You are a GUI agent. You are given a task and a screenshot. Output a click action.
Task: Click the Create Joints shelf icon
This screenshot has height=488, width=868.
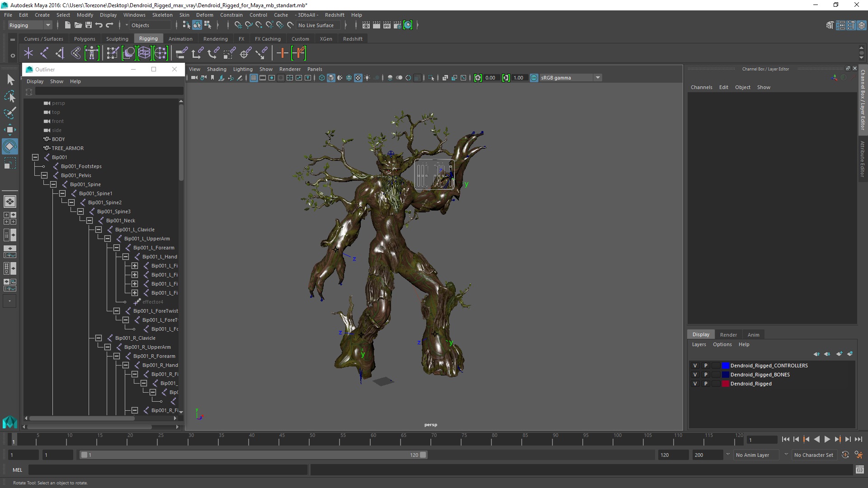pos(44,53)
